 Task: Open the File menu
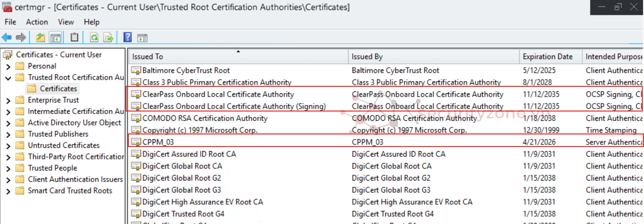coord(10,22)
